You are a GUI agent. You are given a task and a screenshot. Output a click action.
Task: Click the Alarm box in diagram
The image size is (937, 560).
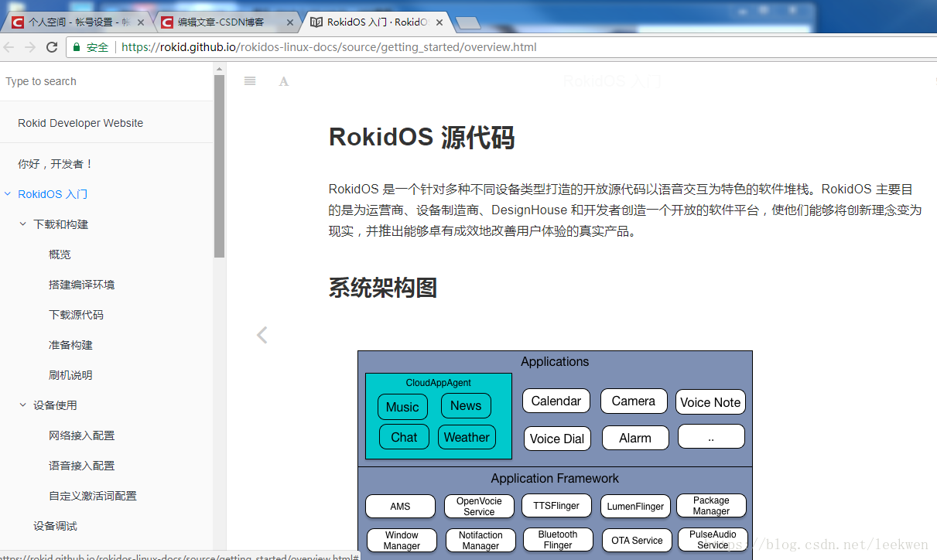635,438
